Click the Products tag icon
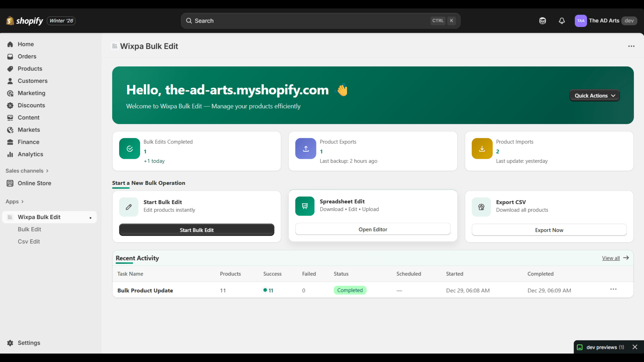 click(x=10, y=69)
